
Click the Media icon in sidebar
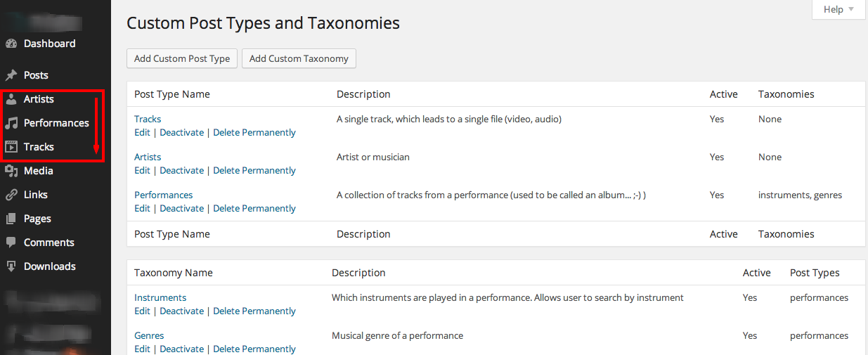point(11,171)
